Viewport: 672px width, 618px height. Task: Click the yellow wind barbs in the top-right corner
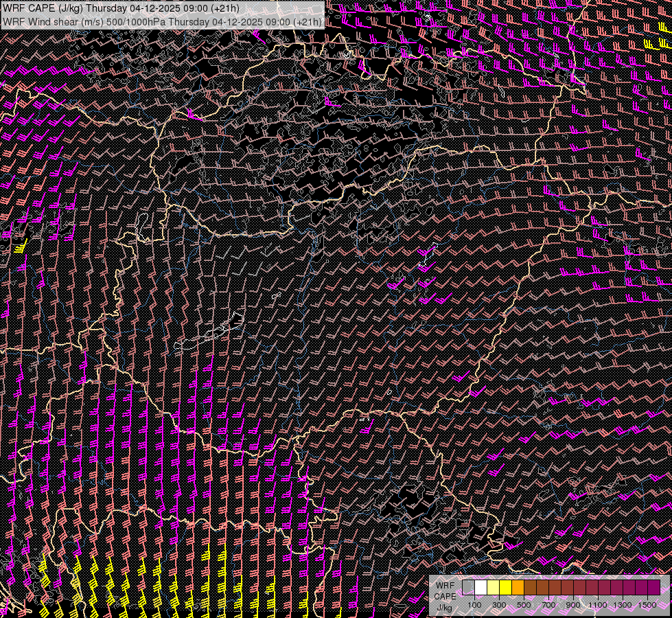[x=650, y=45]
